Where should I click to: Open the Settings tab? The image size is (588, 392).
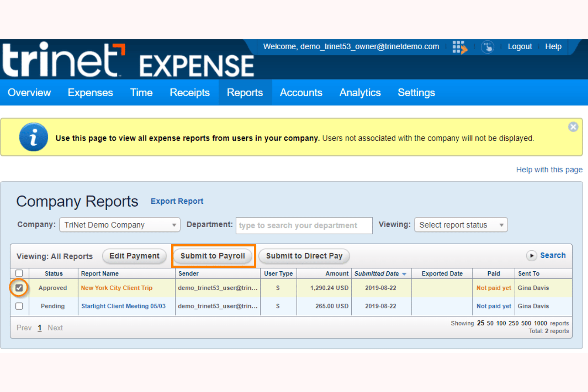[x=416, y=93]
